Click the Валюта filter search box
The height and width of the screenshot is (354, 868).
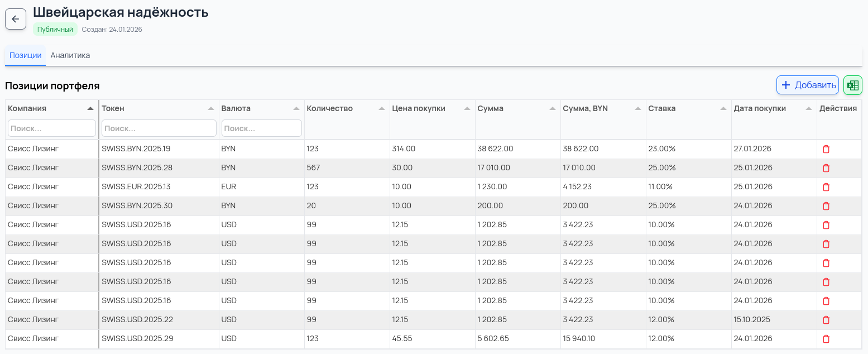click(x=261, y=128)
